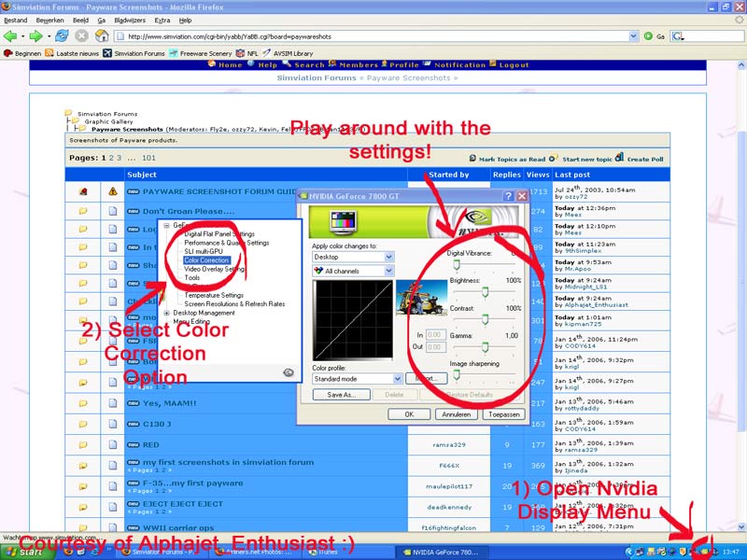Click the Image sharpening slider handle
The image size is (747, 560).
457,375
